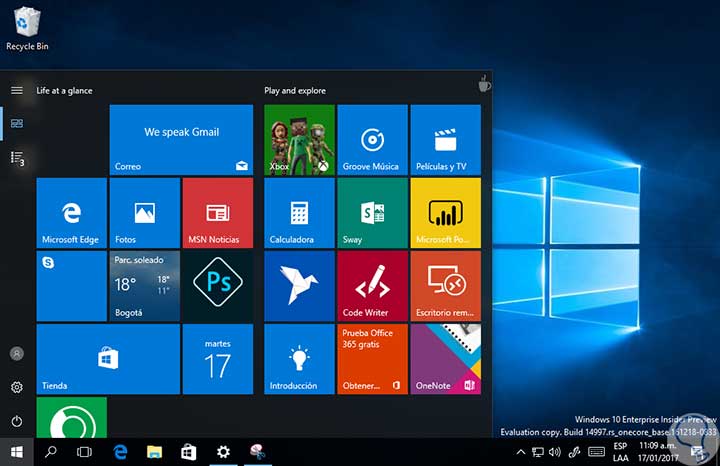
Task: Open Prueba Office 365 gratis tile
Action: (372, 359)
